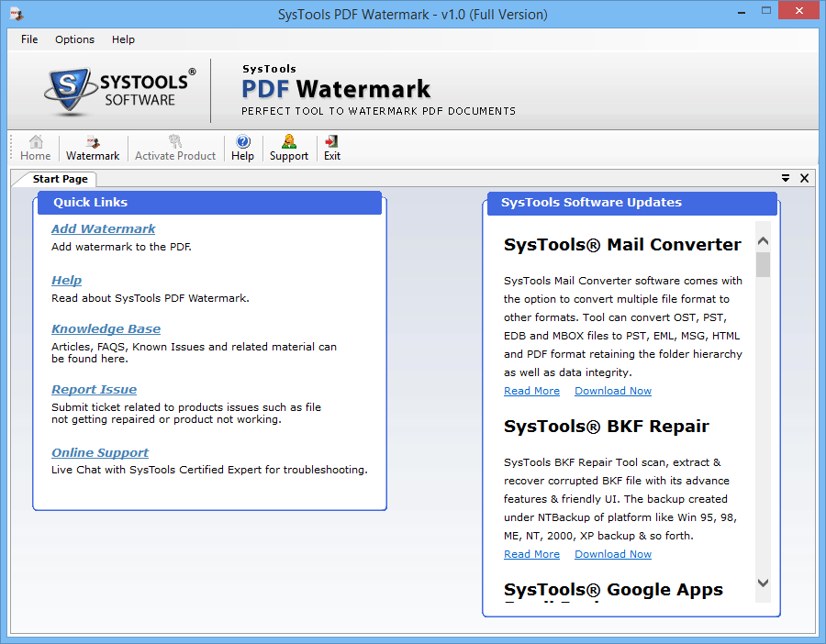This screenshot has width=826, height=644.
Task: Click the SysTools® BKF Repair heading
Action: (607, 427)
